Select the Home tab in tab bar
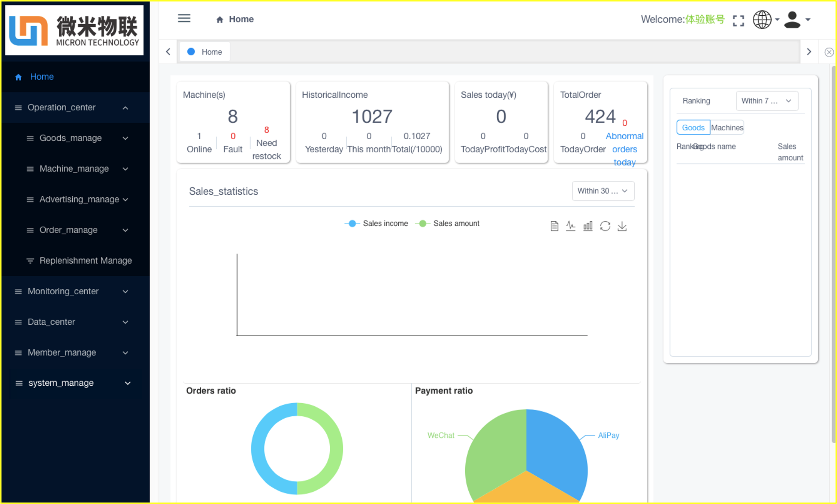This screenshot has height=504, width=837. 205,52
